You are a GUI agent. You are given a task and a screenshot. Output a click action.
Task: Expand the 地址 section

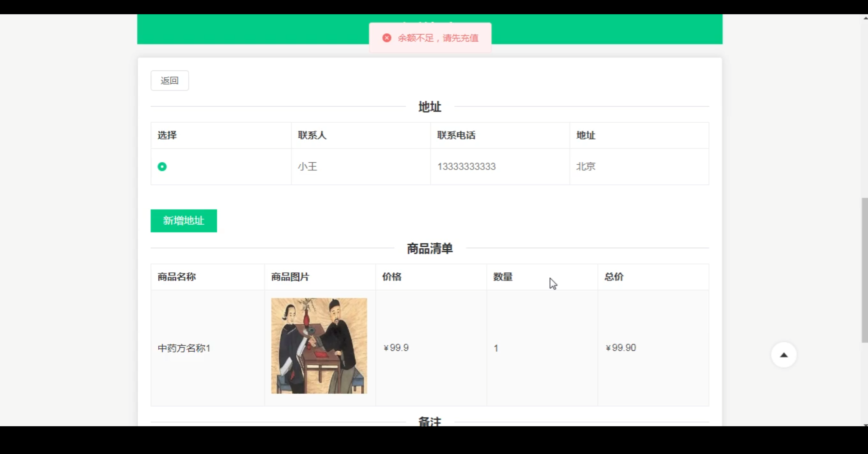(429, 106)
